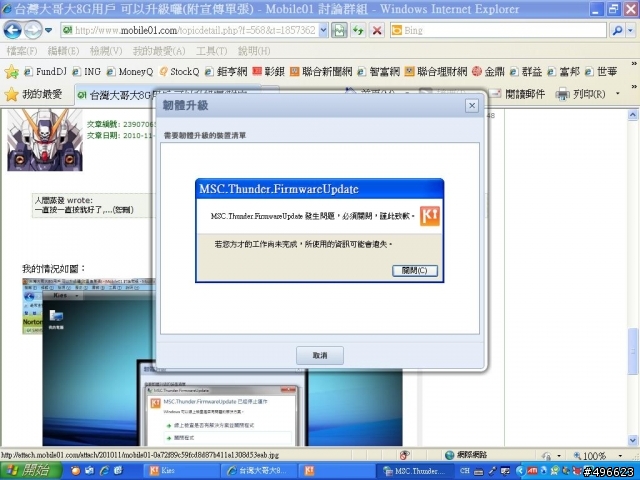Open the 聯合新聞網 favorites link
The width and height of the screenshot is (640, 480).
click(321, 72)
